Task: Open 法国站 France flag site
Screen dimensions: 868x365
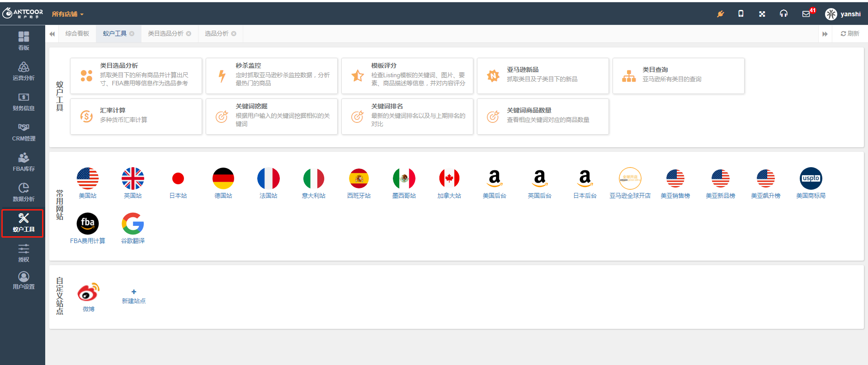Action: point(269,179)
